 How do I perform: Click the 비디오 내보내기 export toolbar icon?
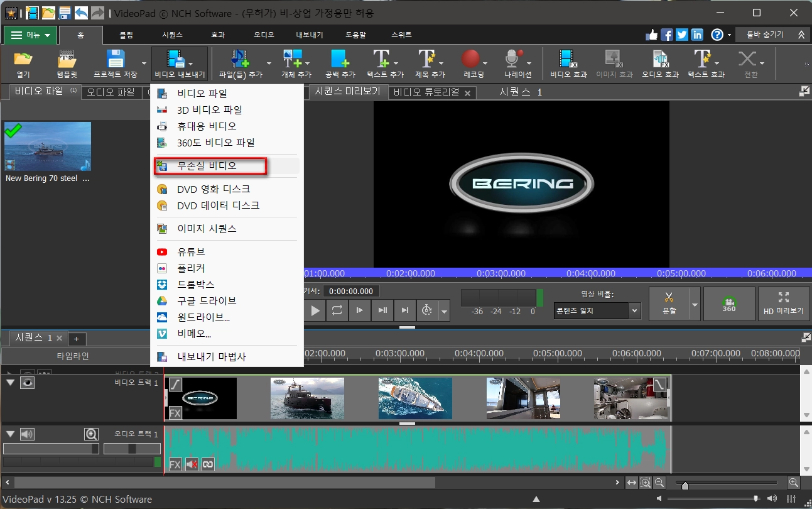click(180, 64)
